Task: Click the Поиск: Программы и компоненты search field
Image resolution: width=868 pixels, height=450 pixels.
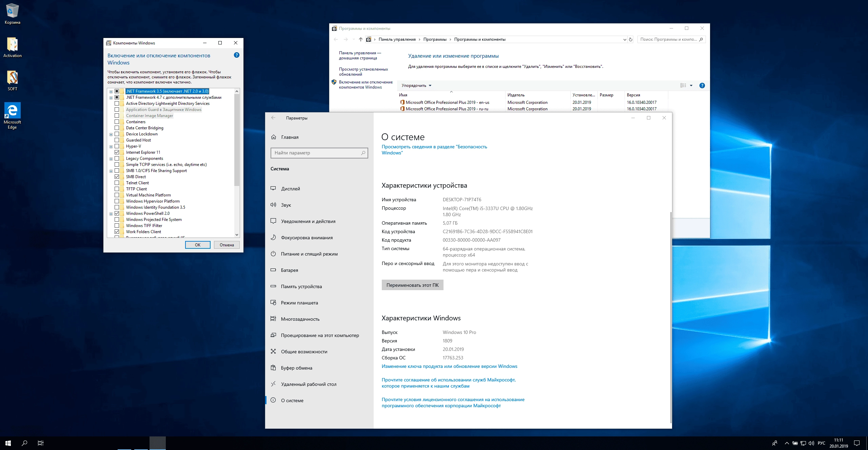Action: coord(671,39)
